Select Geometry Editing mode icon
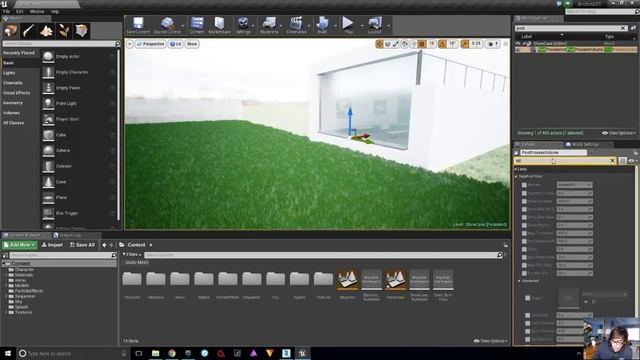The height and width of the screenshot is (360, 640). click(81, 31)
